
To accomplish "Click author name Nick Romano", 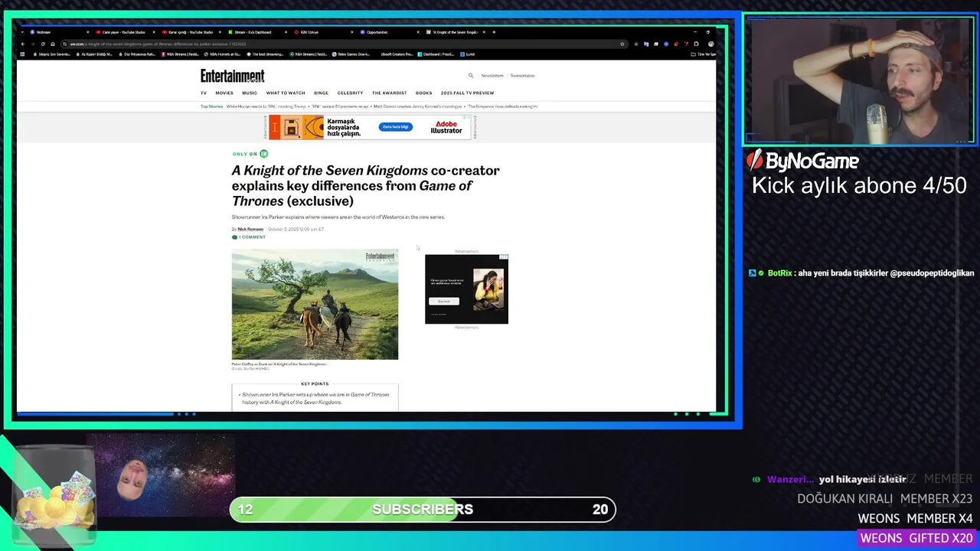I will 250,230.
